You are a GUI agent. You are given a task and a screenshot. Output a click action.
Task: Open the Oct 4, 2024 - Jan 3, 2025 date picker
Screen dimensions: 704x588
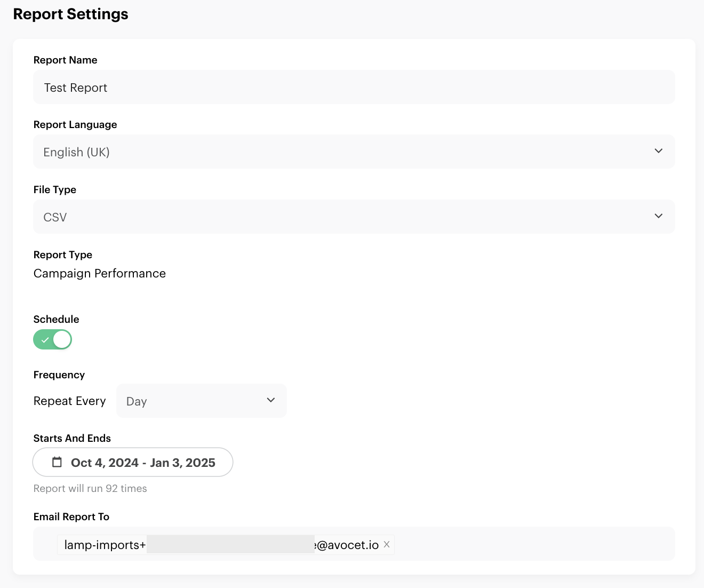[x=142, y=463]
